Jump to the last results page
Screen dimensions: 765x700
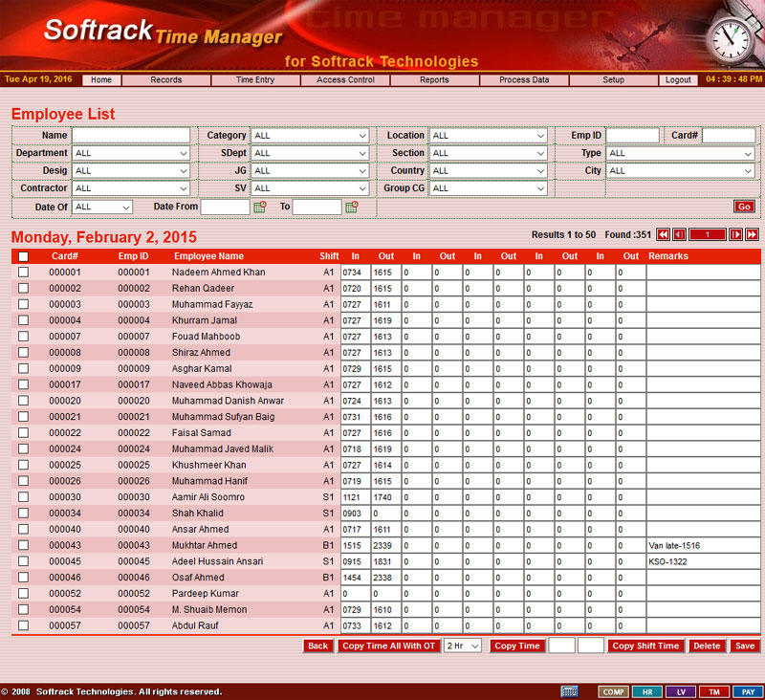point(752,234)
